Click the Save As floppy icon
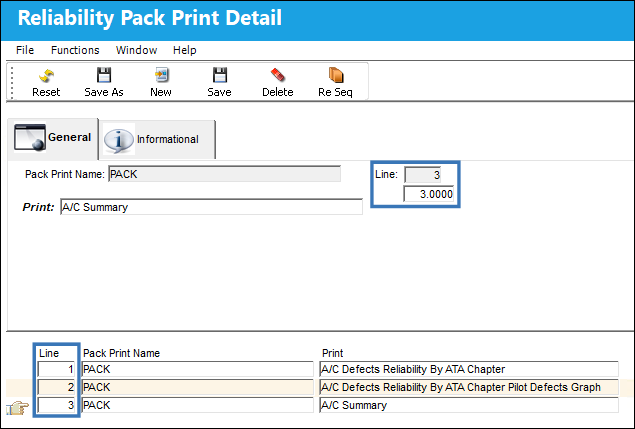Image resolution: width=635 pixels, height=429 pixels. (x=104, y=75)
